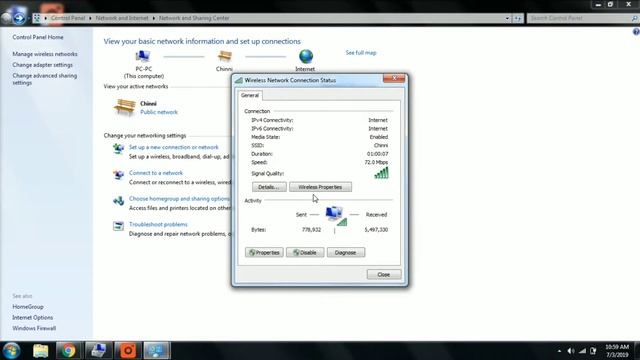Click Media State value Enabled
This screenshot has width=640, height=360.
[x=379, y=137]
